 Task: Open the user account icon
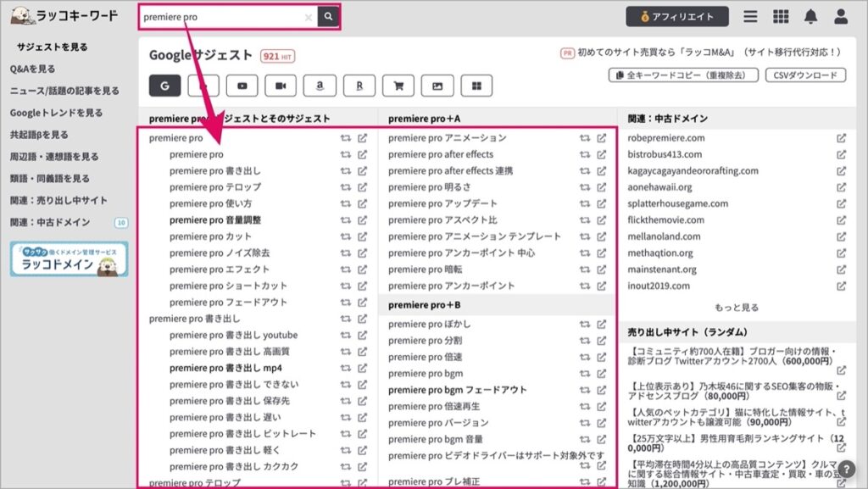click(841, 17)
